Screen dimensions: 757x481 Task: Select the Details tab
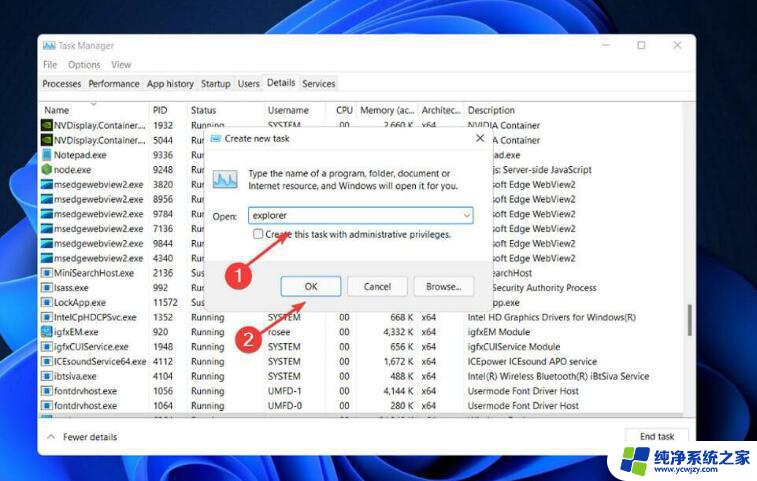coord(281,83)
